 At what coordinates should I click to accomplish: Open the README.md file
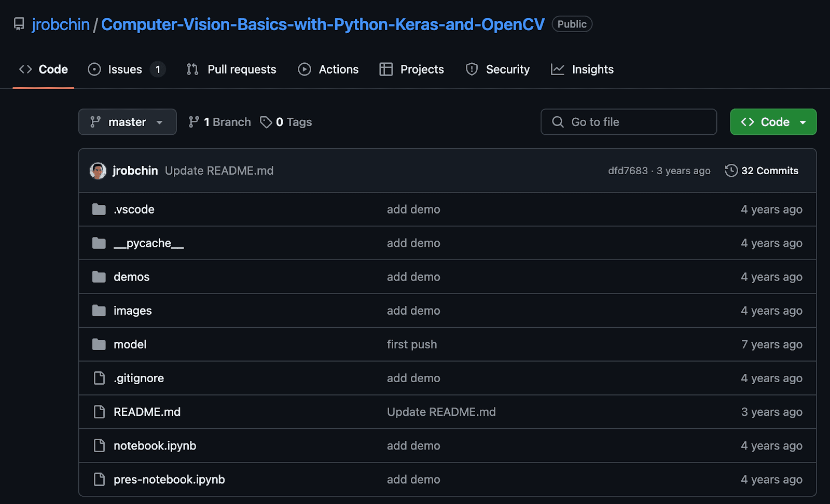[x=147, y=412]
